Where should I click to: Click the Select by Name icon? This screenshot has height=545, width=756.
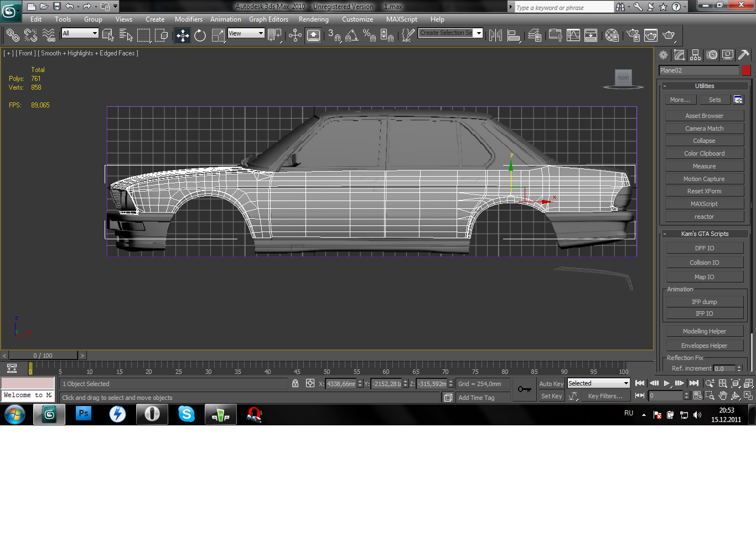[126, 35]
